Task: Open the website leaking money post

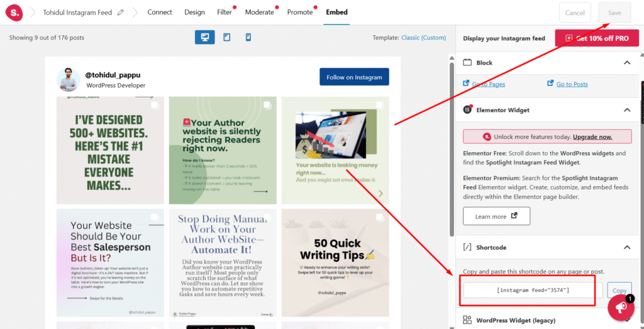Action: click(335, 150)
